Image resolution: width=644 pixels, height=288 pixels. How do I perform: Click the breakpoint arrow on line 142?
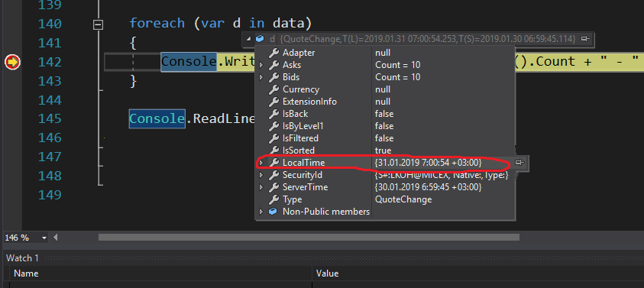click(12, 62)
